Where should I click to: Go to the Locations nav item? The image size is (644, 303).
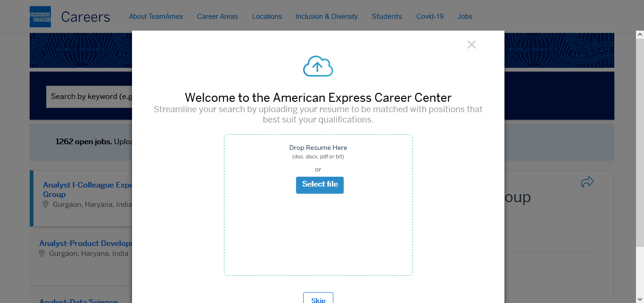[267, 16]
